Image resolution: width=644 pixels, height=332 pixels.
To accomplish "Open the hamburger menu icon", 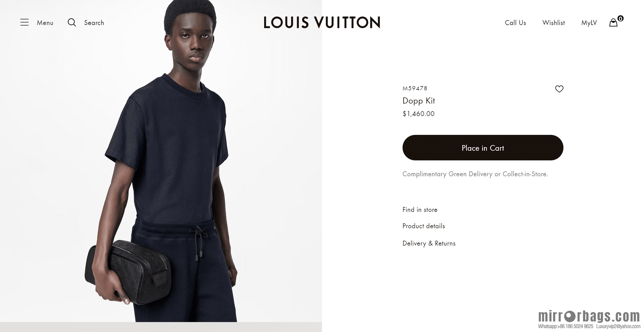I will click(24, 22).
